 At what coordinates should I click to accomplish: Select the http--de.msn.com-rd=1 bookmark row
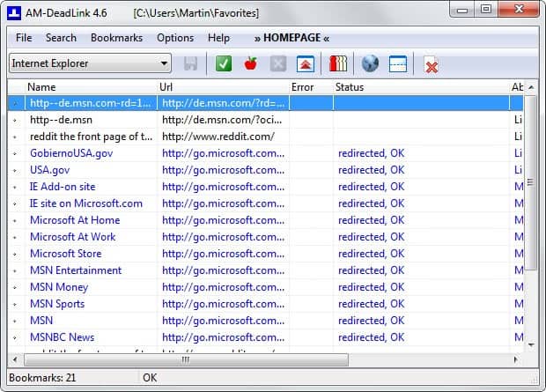pos(265,103)
